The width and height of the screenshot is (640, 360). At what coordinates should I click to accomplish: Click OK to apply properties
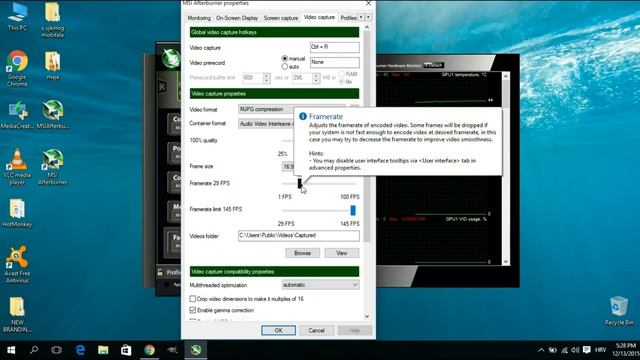point(278,330)
